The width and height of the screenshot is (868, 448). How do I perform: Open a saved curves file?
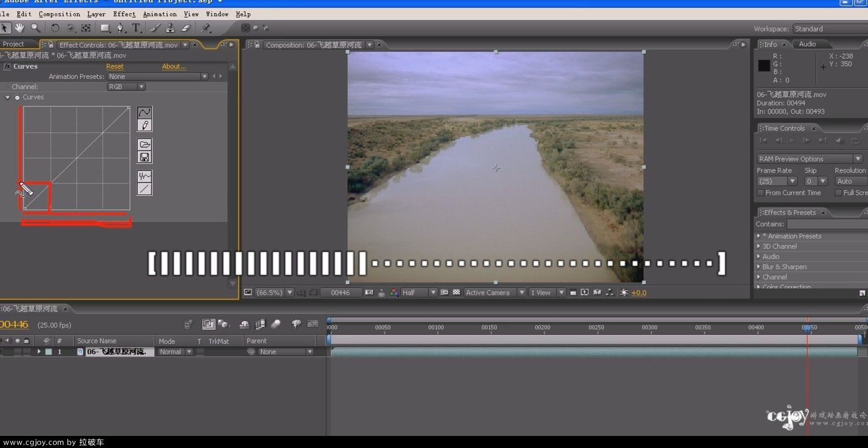tap(145, 145)
